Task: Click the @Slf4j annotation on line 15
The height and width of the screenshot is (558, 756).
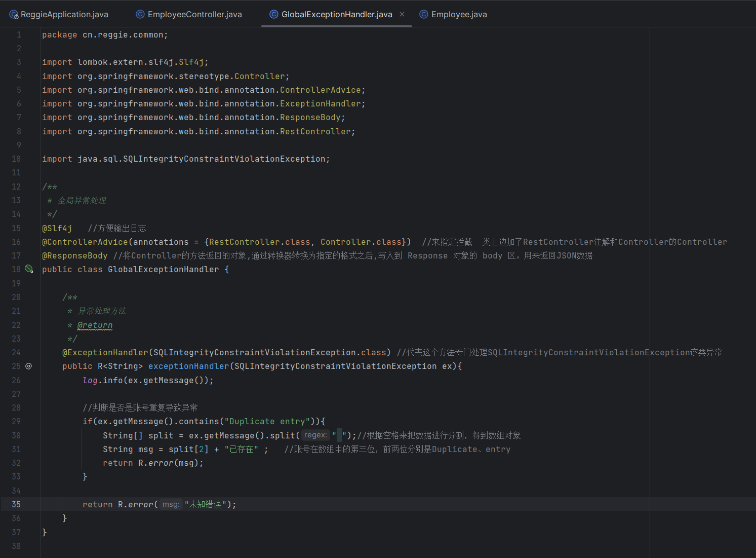Action: 57,228
